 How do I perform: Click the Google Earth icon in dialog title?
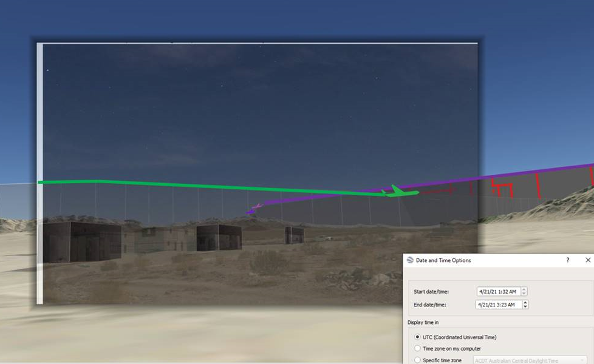[410, 260]
